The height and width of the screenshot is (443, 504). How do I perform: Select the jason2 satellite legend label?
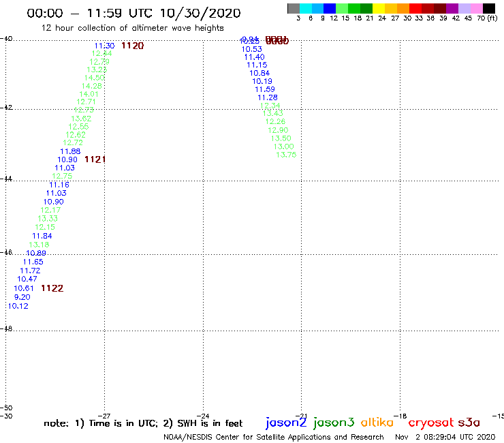pos(286,423)
